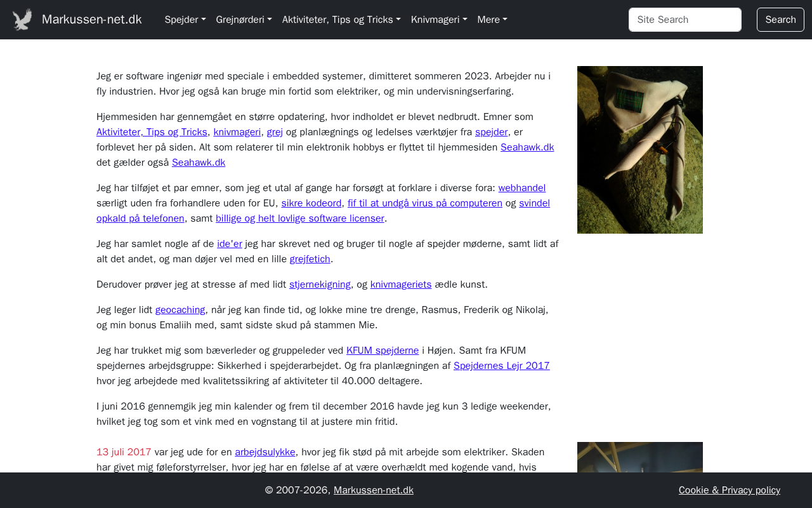Follow the ide'er link
Viewport: 812px width, 508px height.
230,244
